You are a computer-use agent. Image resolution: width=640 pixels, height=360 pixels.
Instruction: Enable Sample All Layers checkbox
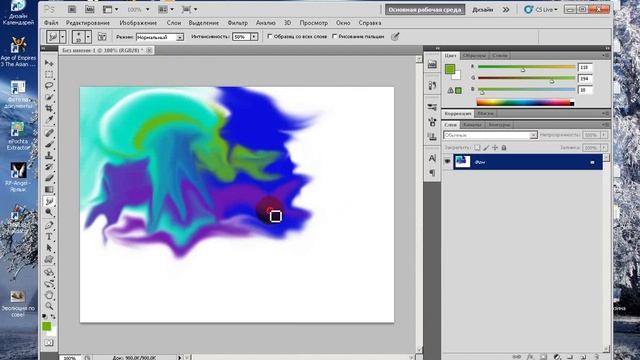pyautogui.click(x=269, y=36)
